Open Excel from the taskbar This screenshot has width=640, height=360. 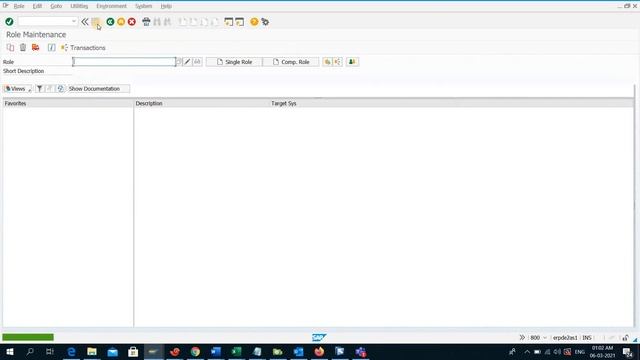click(x=236, y=351)
